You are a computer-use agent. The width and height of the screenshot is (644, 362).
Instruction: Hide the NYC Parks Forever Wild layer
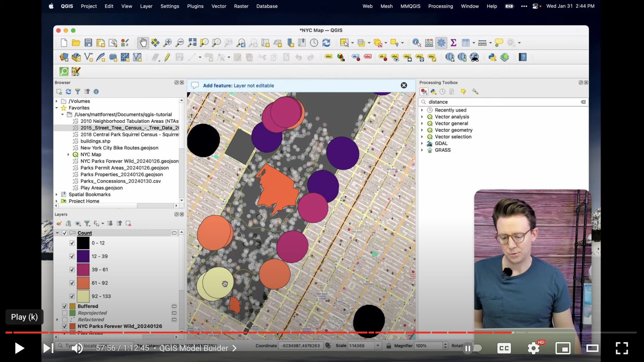pos(65,326)
